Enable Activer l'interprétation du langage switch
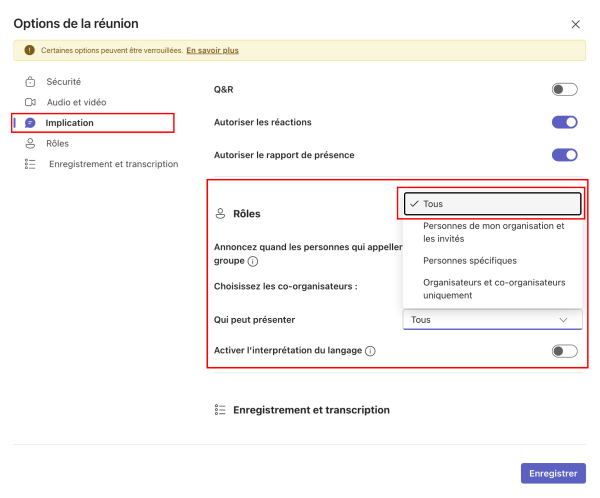 (564, 351)
